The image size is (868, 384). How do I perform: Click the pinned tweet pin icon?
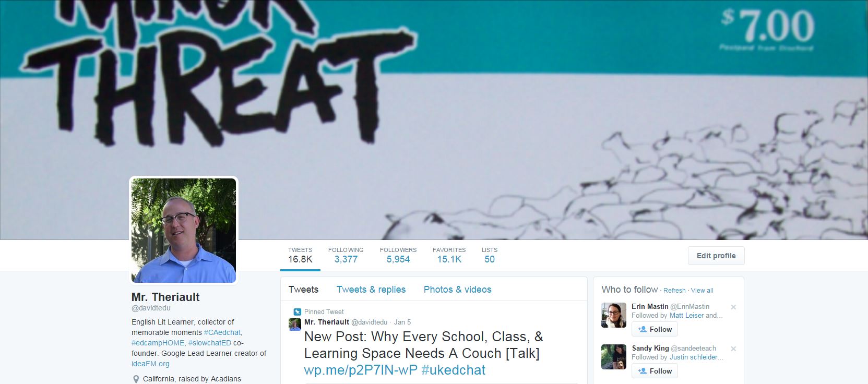coord(297,312)
